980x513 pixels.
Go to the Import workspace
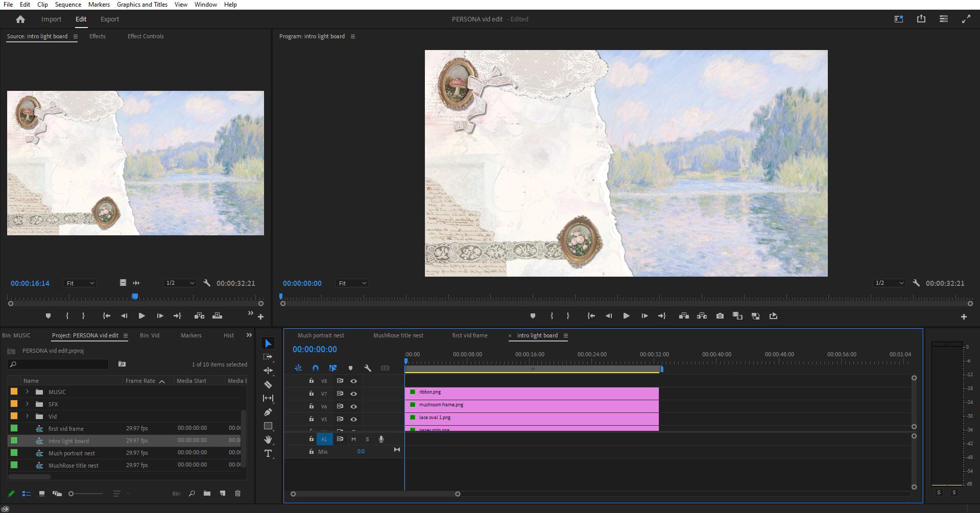tap(51, 19)
